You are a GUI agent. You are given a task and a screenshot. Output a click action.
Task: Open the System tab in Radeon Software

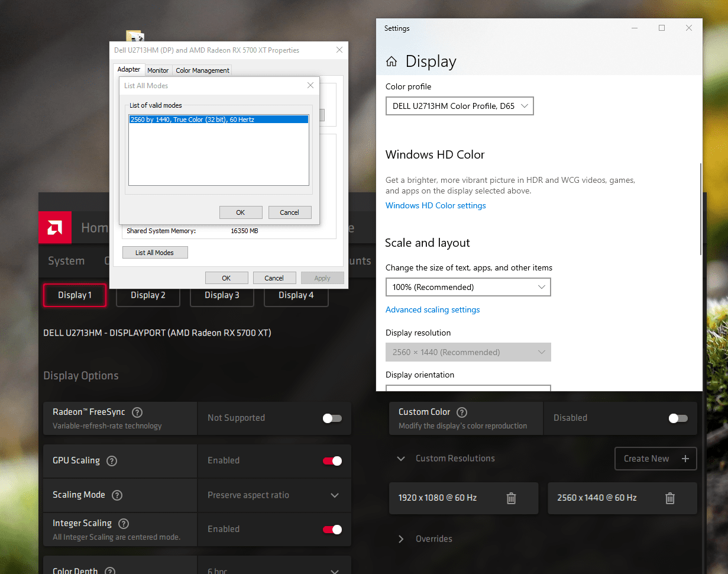pyautogui.click(x=66, y=261)
